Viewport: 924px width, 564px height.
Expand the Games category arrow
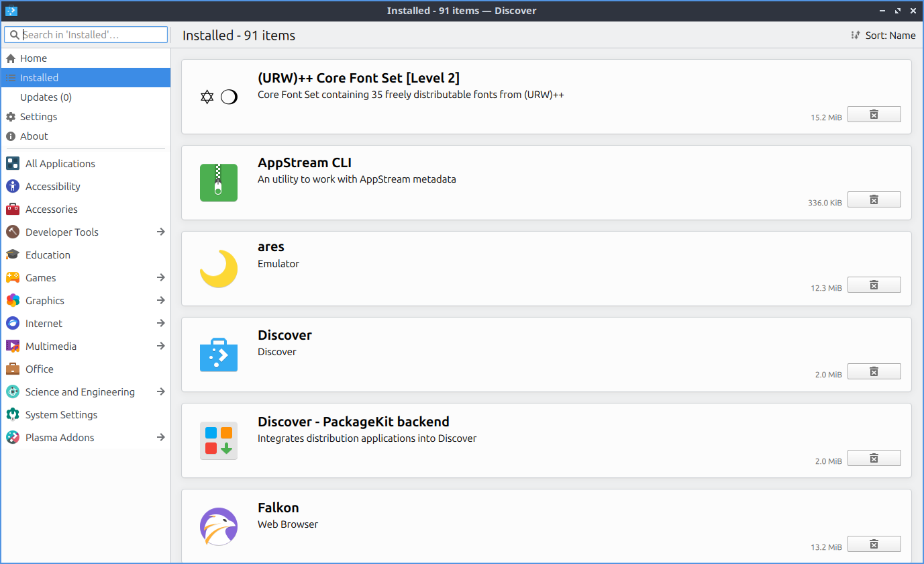[160, 277]
